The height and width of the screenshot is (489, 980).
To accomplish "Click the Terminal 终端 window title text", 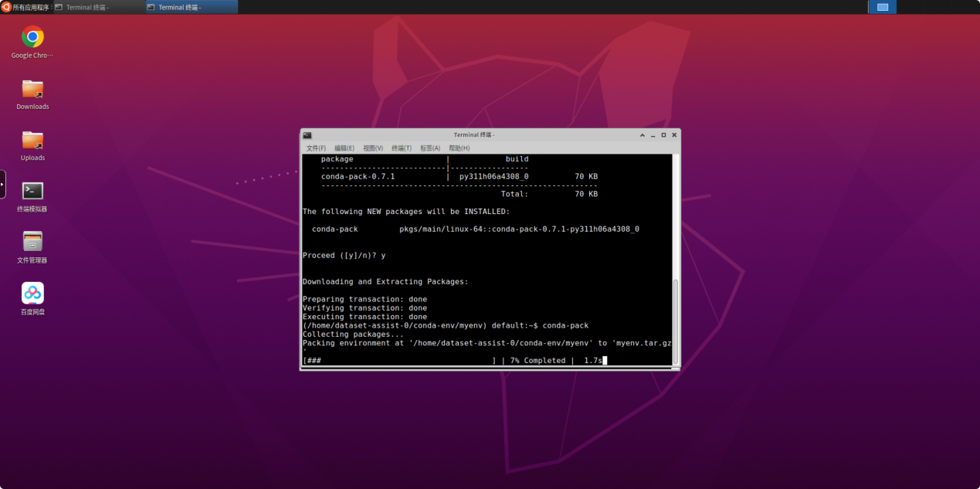I will pos(474,135).
